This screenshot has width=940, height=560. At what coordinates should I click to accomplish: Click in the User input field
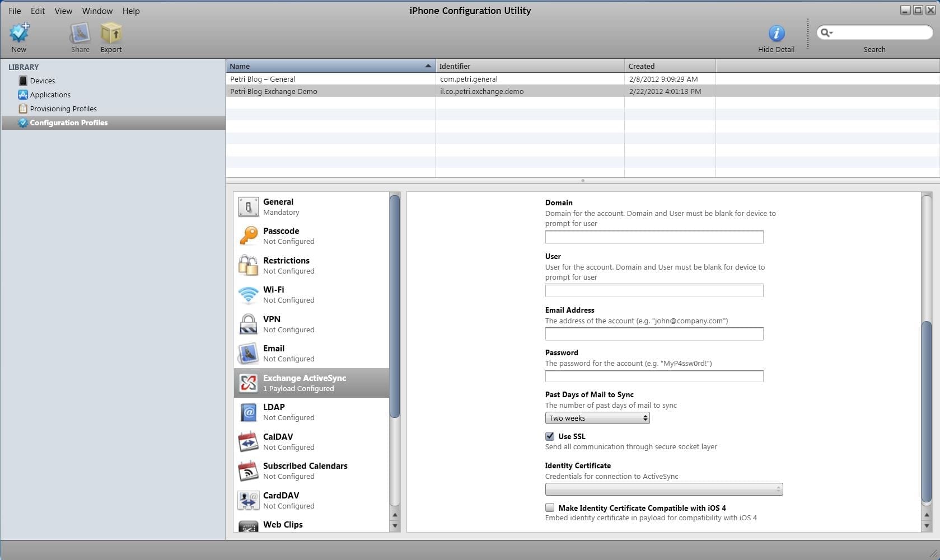(x=654, y=290)
